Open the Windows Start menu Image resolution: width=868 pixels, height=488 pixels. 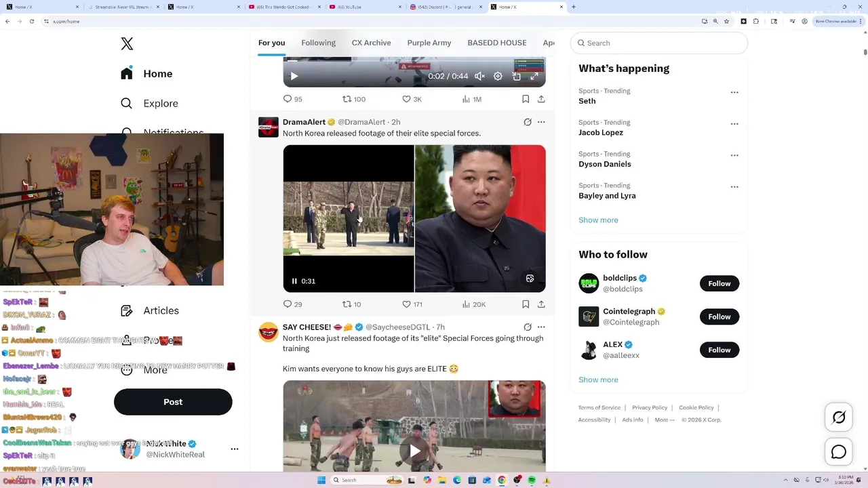click(321, 480)
